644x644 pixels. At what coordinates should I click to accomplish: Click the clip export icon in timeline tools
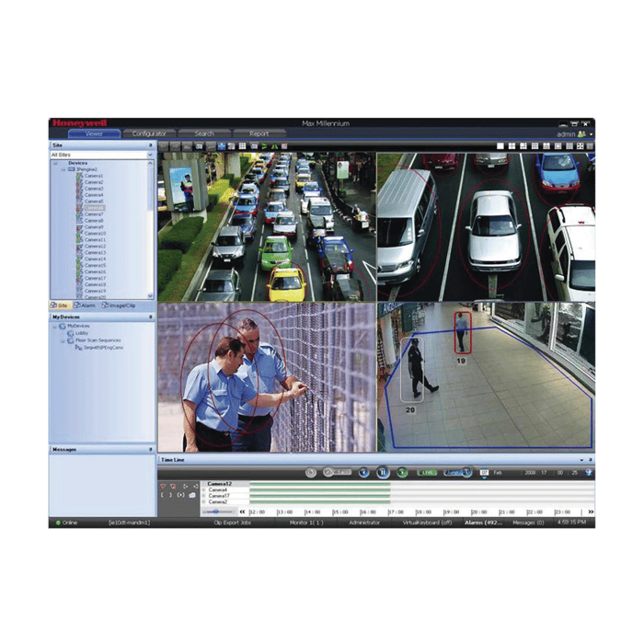coord(191,495)
